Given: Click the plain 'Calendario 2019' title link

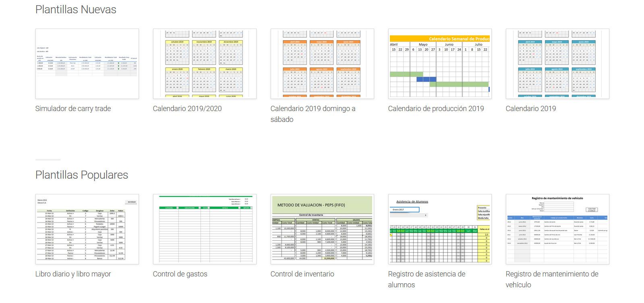Looking at the screenshot, I should 531,109.
